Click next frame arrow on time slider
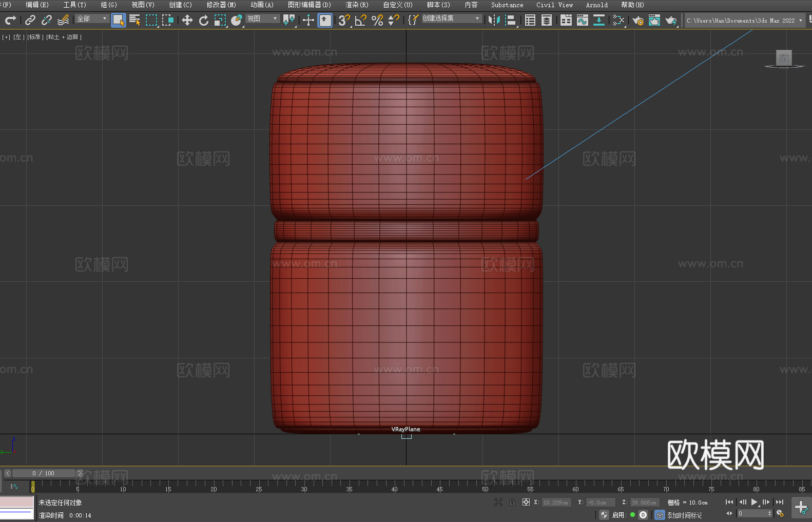Screen dimensions: 812x522 pyautogui.click(x=80, y=473)
